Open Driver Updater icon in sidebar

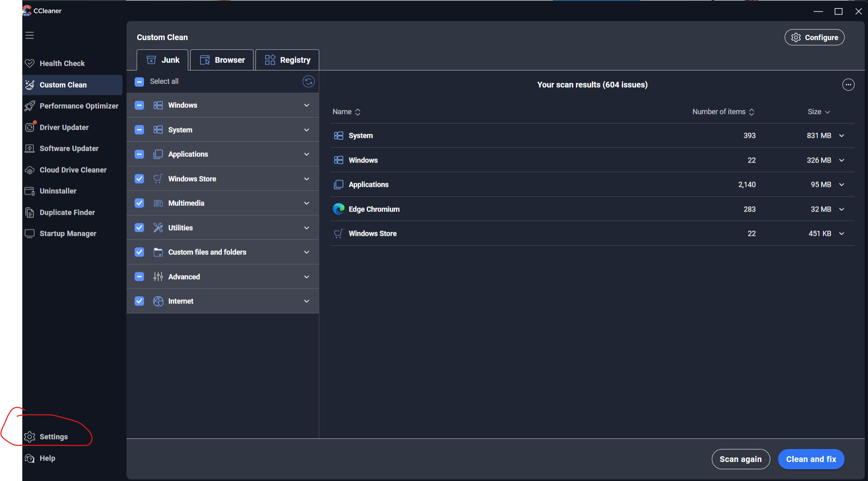[30, 127]
